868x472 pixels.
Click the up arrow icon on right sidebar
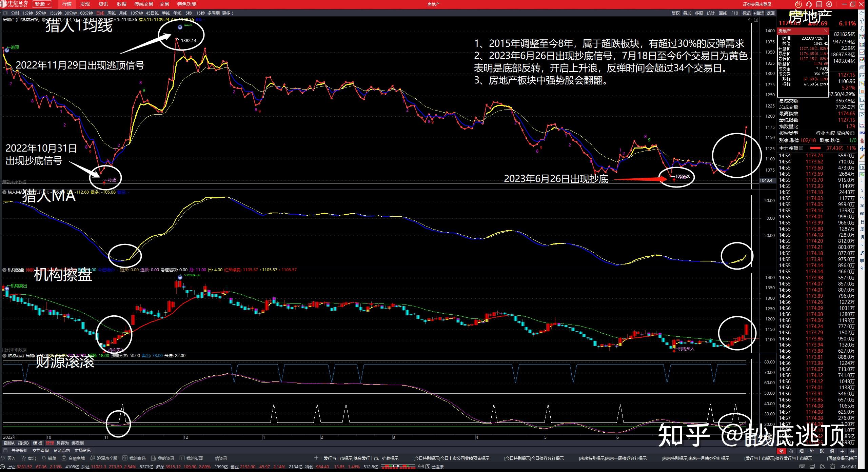[x=862, y=21]
